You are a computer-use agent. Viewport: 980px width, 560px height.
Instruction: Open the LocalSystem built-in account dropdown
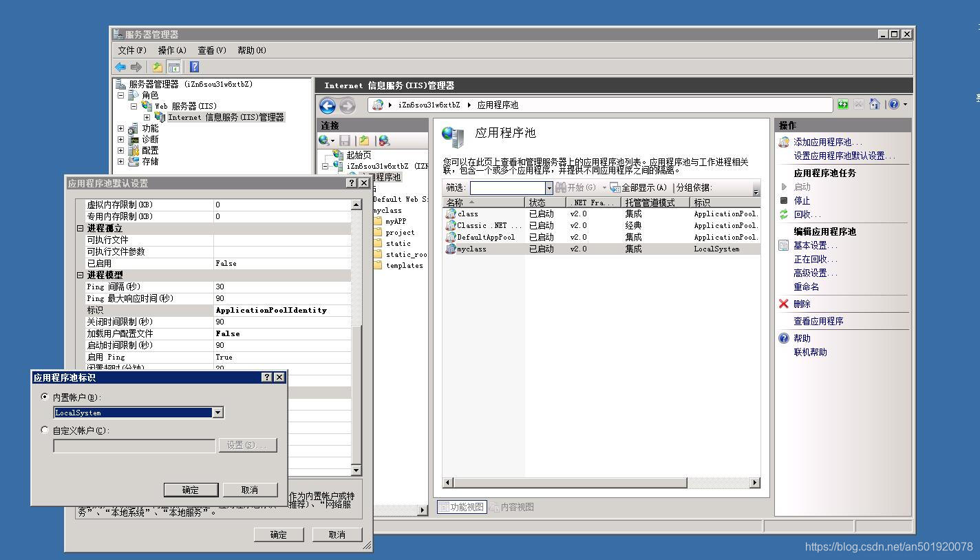pyautogui.click(x=217, y=413)
